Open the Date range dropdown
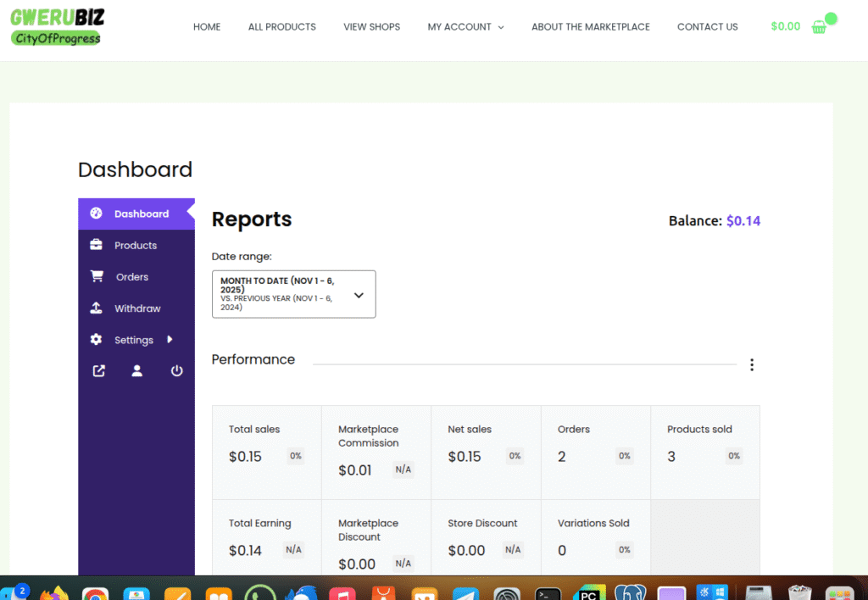Viewport: 868px width, 600px height. click(x=293, y=294)
